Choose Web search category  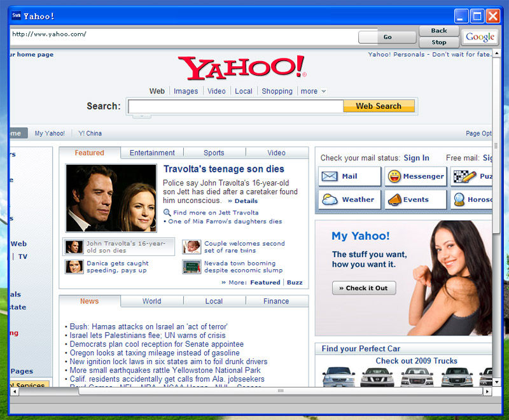coord(157,91)
